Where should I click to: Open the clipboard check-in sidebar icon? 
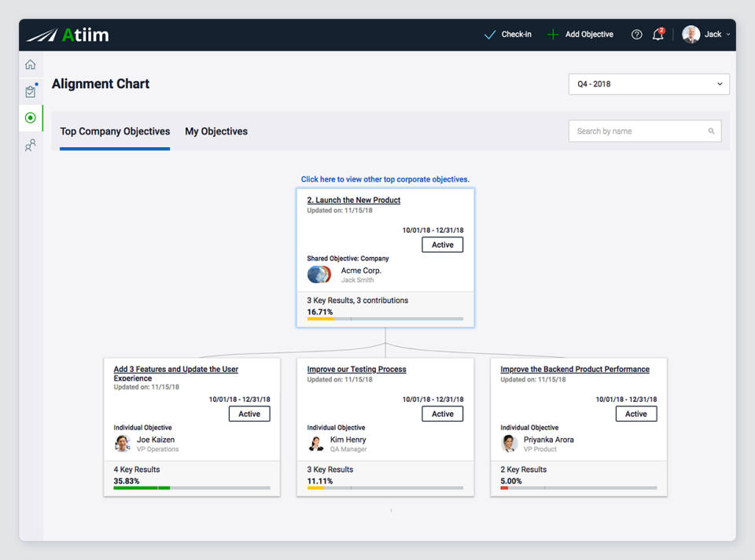tap(31, 91)
